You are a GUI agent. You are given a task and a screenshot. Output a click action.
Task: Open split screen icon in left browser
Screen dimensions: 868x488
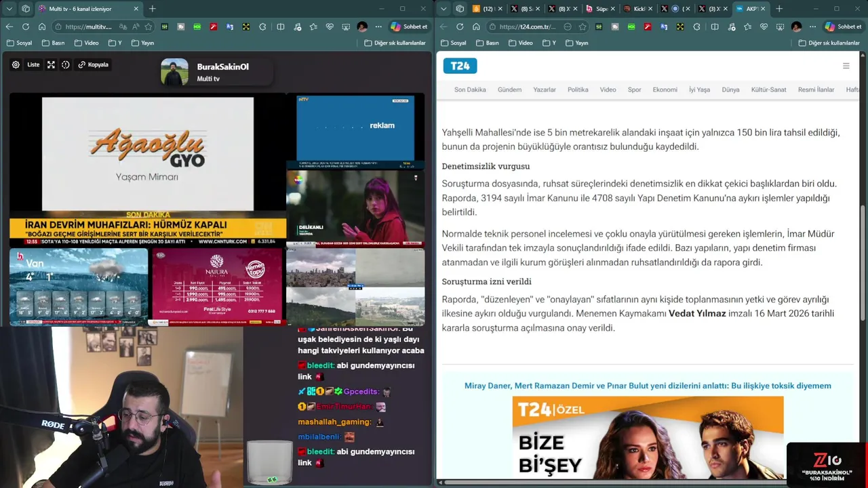click(281, 26)
